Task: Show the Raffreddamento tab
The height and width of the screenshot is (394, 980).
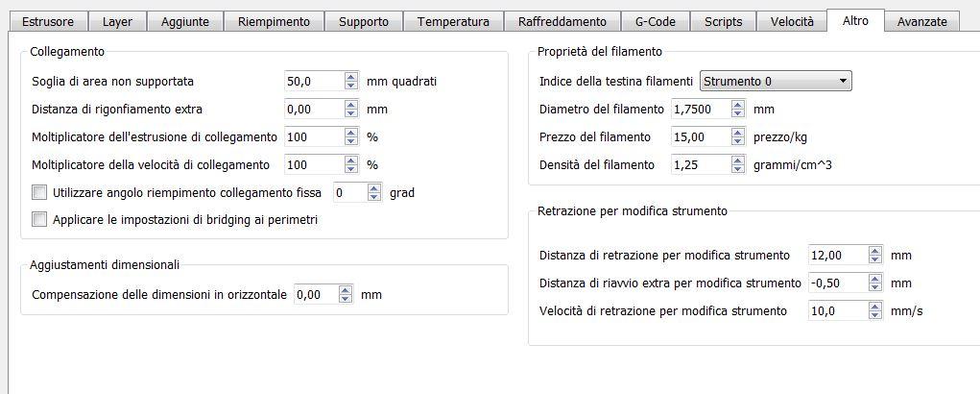Action: click(x=562, y=22)
